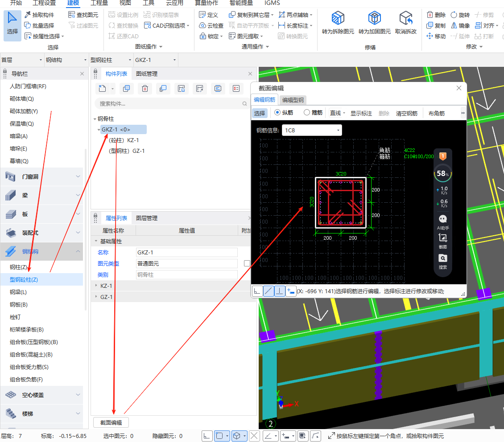Toggle the cross snap icon in bottom bar
Image resolution: width=504 pixels, height=442 pixels.
254,436
